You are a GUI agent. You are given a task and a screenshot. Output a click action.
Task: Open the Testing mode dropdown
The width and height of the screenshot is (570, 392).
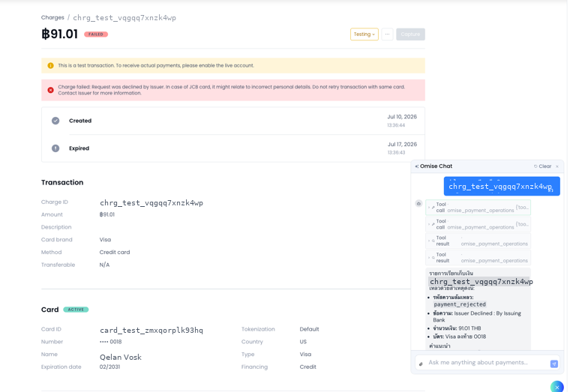click(x=364, y=34)
